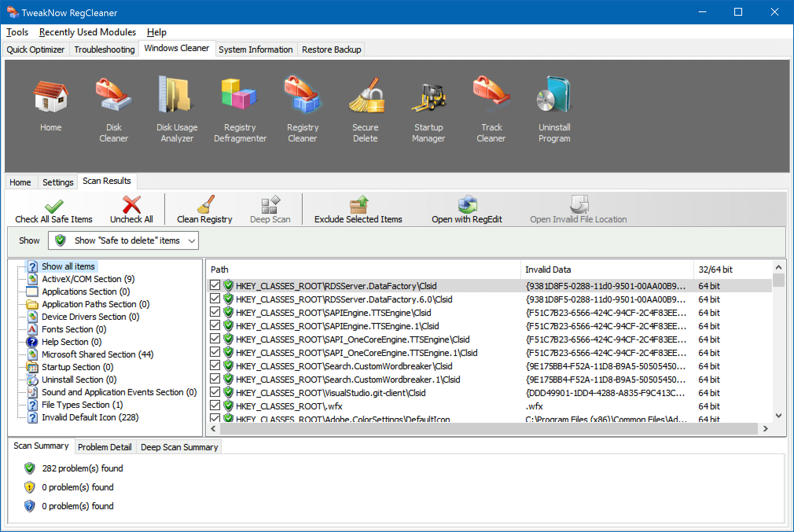Click the Uncheck All red X

pyautogui.click(x=131, y=211)
